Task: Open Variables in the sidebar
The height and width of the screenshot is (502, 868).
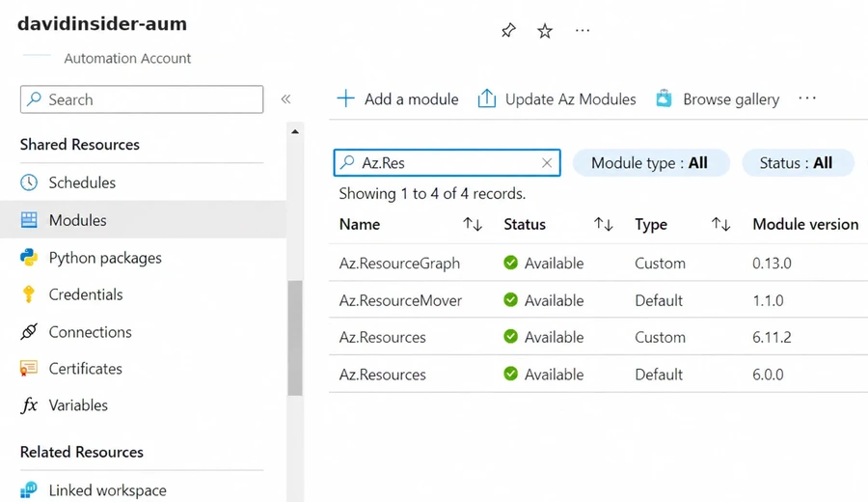Action: coord(78,405)
